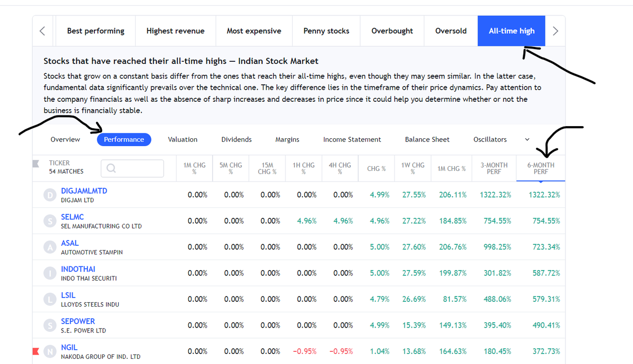Switch to Overview column set
This screenshot has height=364, width=633.
pos(65,139)
